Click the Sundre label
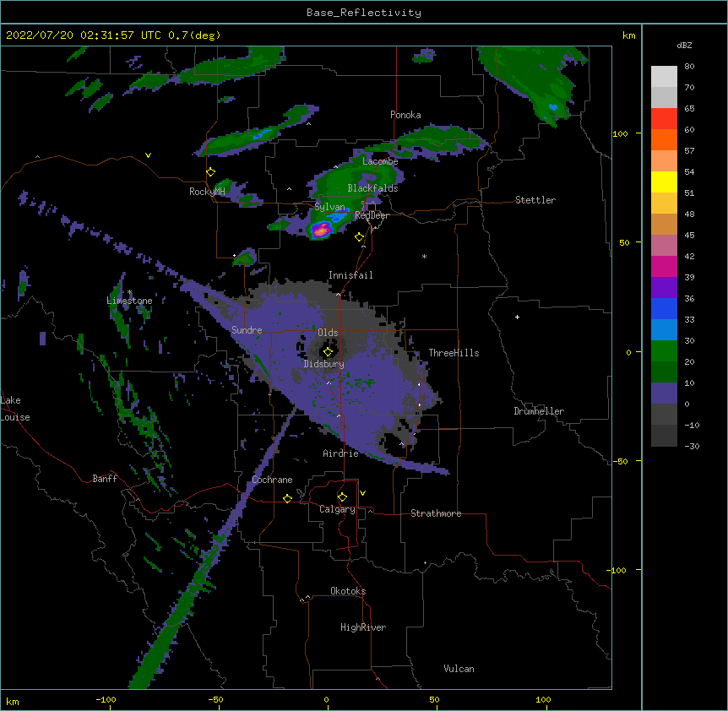This screenshot has height=711, width=728. (x=247, y=330)
